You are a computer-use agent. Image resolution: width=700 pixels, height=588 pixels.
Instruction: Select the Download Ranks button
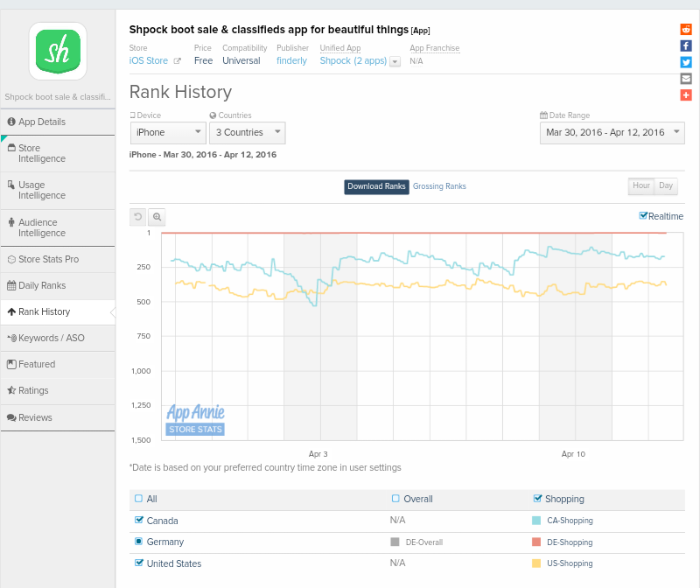tap(376, 186)
